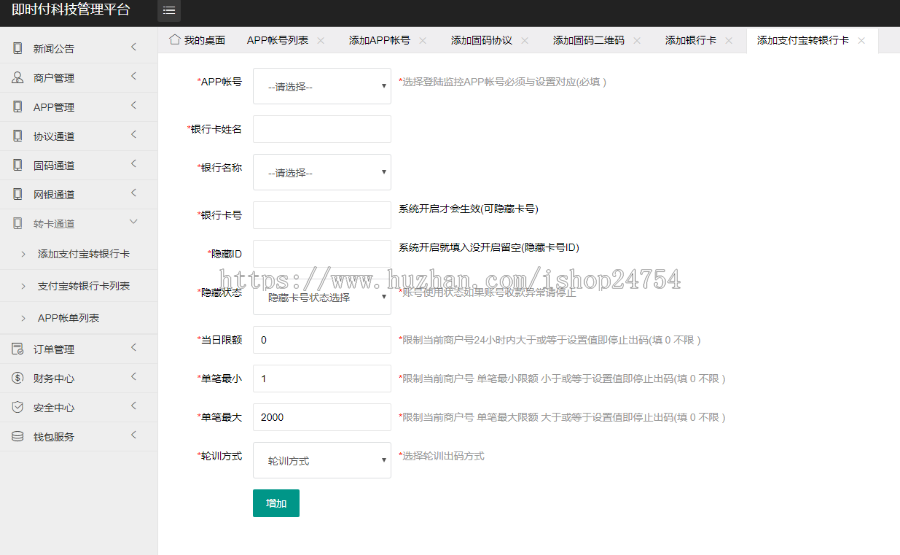Expand the APP管理 menu chevron
Viewport: 900px width, 555px height.
pos(134,106)
